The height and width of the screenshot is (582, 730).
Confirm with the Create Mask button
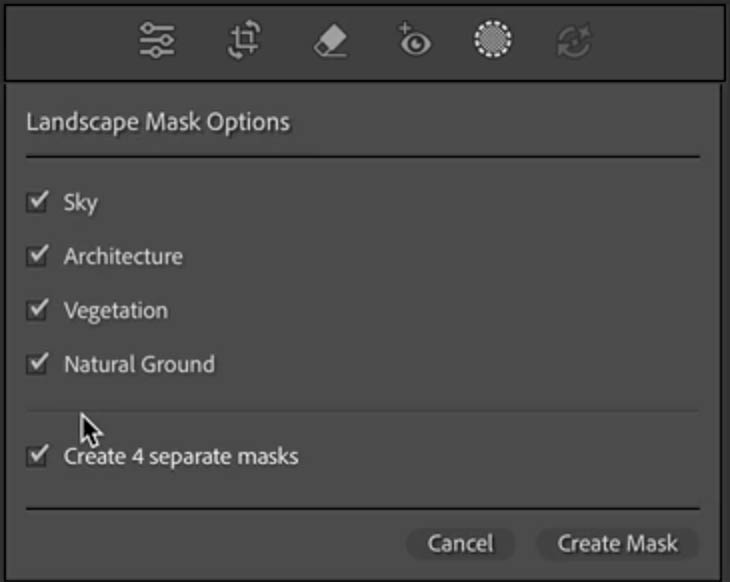tap(617, 543)
